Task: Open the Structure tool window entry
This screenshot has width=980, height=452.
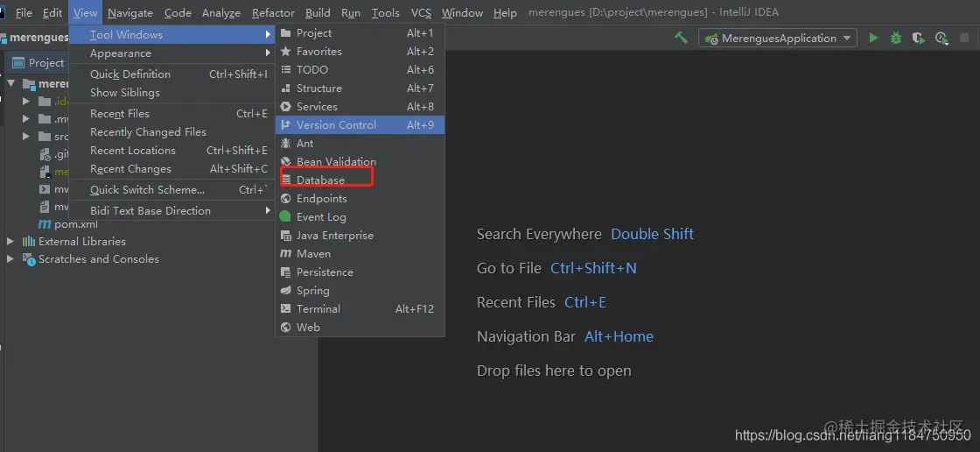Action: [x=360, y=88]
